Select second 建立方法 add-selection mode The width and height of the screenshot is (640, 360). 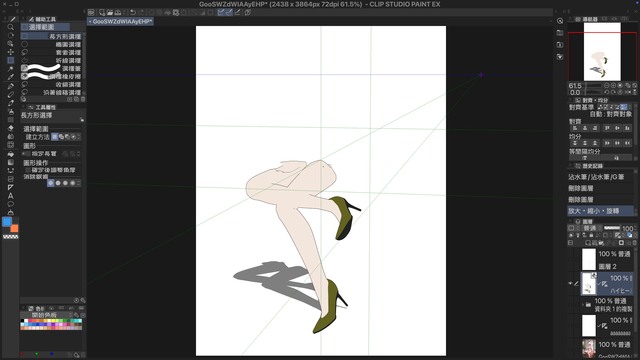61,137
